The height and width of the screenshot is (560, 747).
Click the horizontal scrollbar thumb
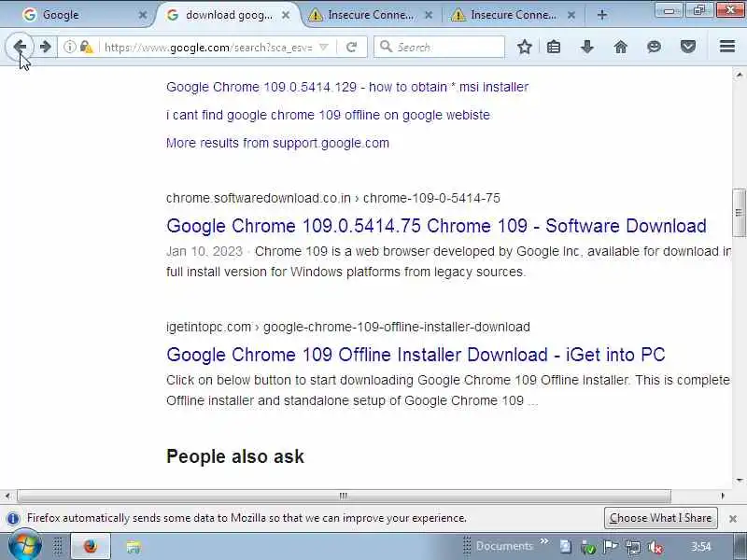click(x=344, y=496)
